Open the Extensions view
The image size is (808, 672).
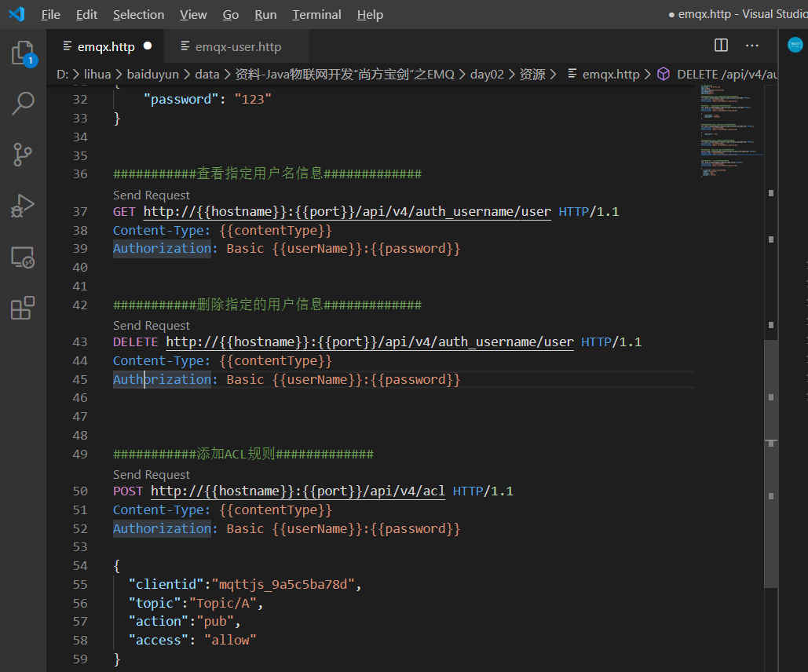24,308
